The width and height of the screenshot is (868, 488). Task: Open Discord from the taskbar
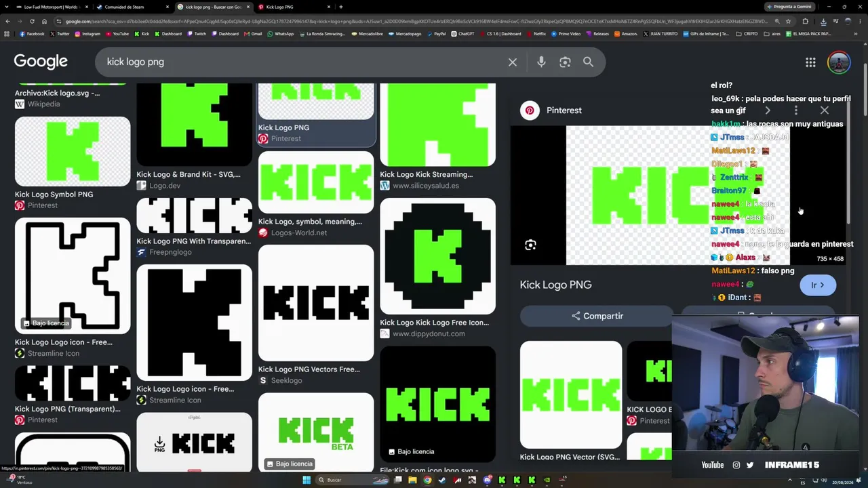pos(487,480)
